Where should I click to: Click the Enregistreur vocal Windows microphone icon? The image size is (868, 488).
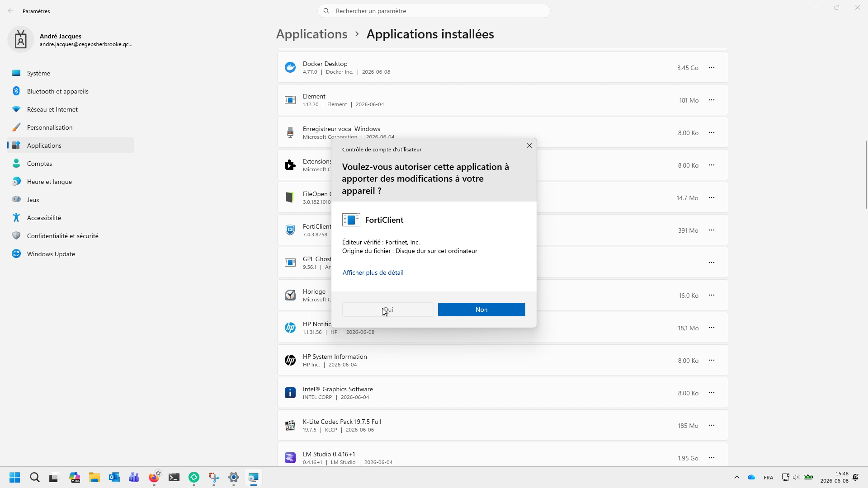(290, 133)
